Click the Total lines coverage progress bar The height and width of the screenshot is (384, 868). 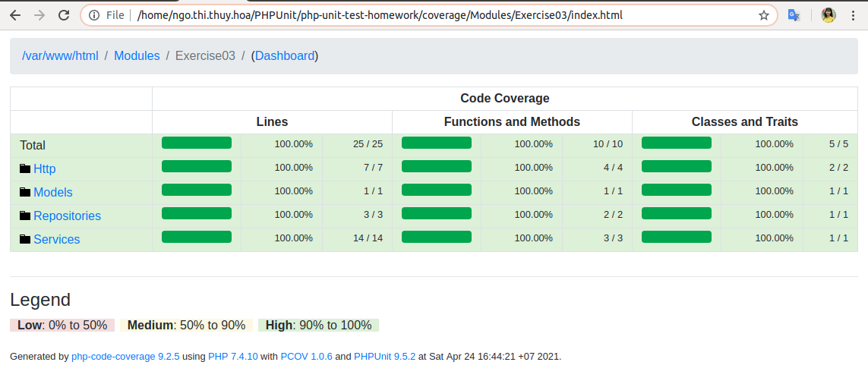coord(197,143)
